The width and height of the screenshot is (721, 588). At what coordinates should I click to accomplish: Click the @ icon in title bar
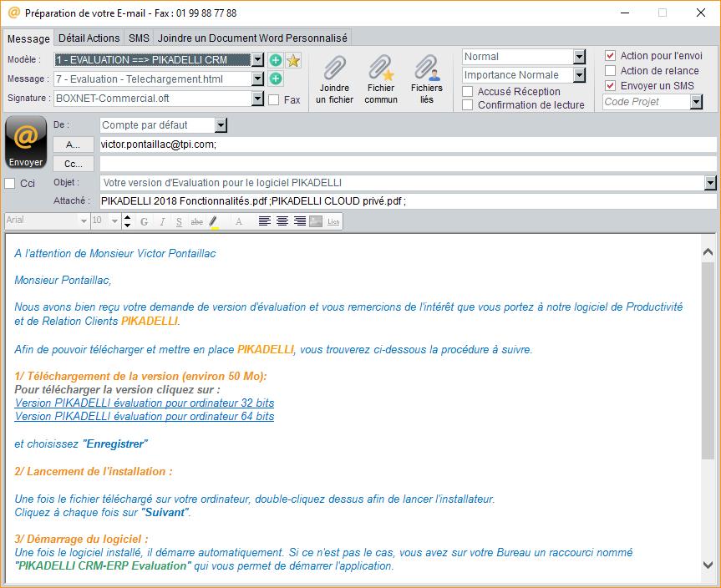coord(14,13)
